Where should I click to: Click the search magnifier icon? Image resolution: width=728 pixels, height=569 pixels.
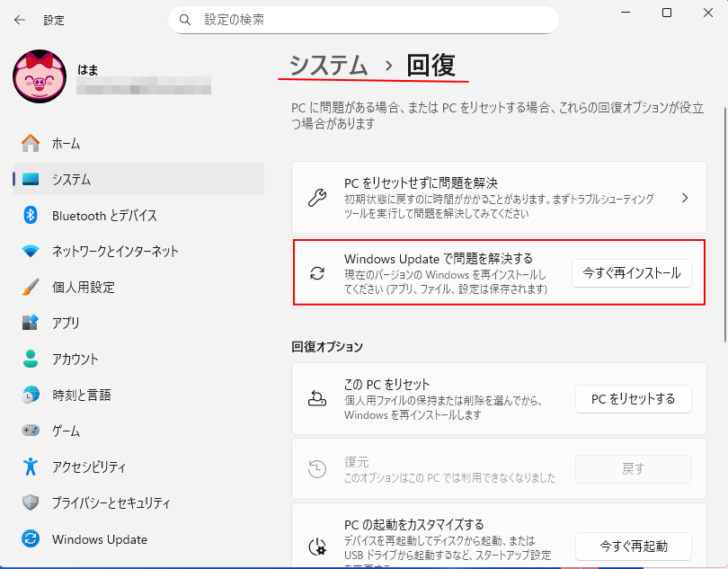coord(185,19)
